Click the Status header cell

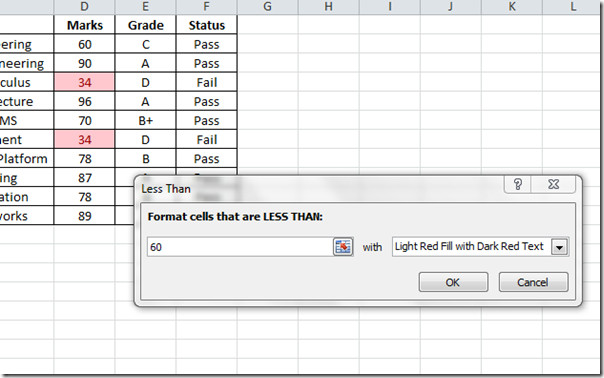click(x=206, y=25)
